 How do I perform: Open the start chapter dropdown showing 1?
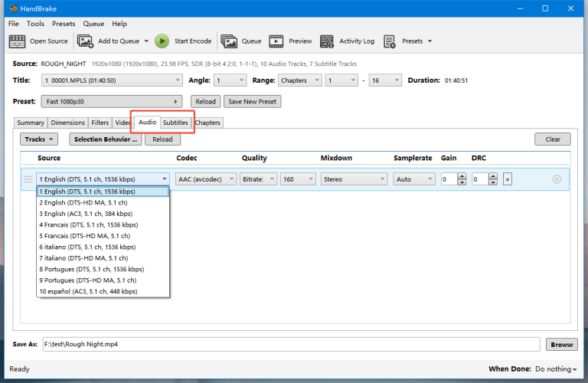point(341,80)
